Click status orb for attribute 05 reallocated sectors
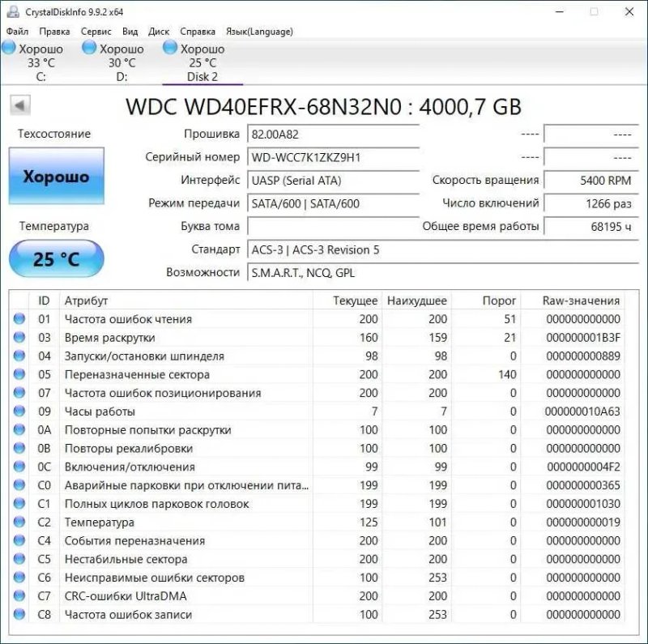 (19, 374)
